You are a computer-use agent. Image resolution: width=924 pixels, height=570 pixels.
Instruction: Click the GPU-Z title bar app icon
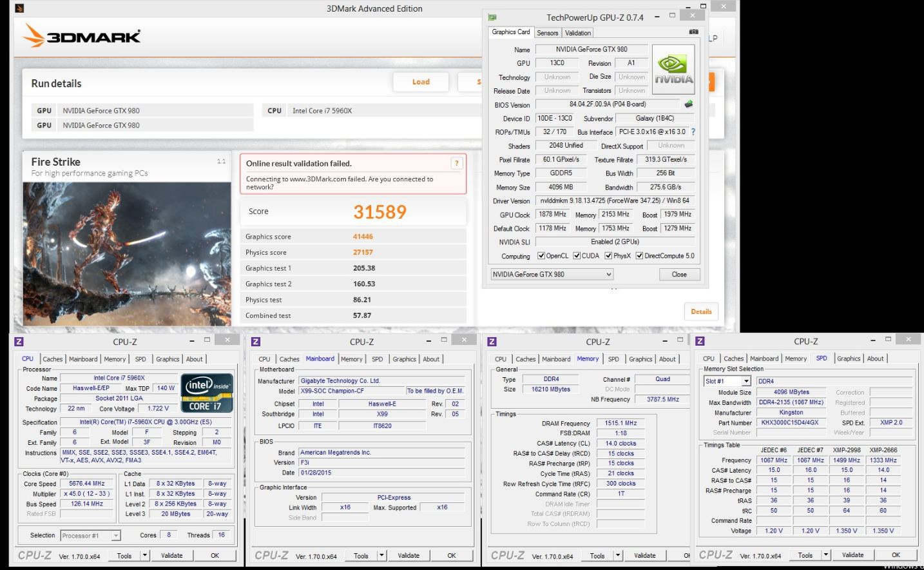coord(492,17)
